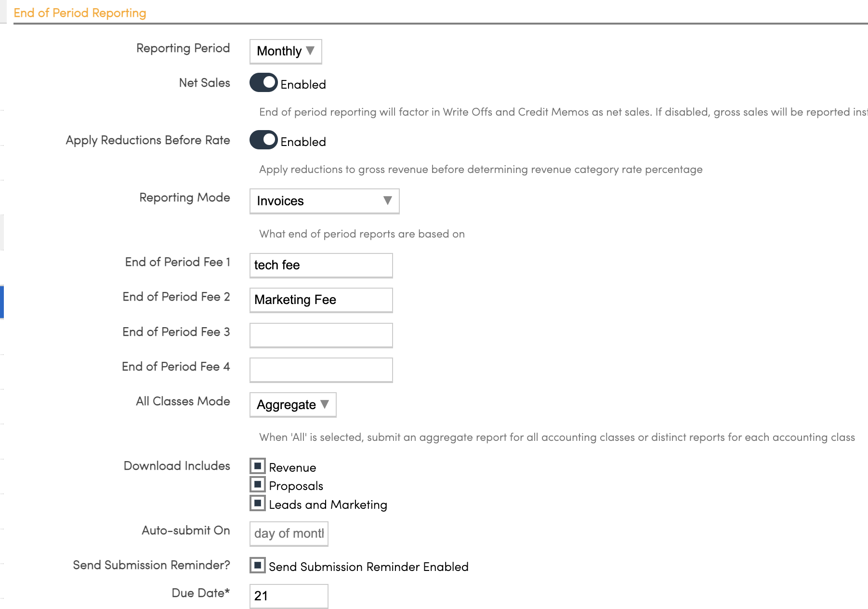The image size is (868, 609).
Task: Click the Apply reductions description text
Action: [481, 170]
